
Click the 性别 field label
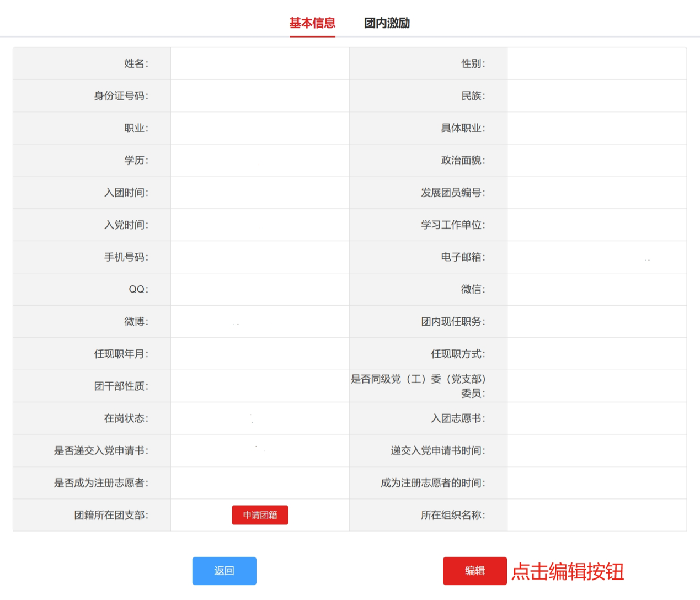click(x=473, y=63)
